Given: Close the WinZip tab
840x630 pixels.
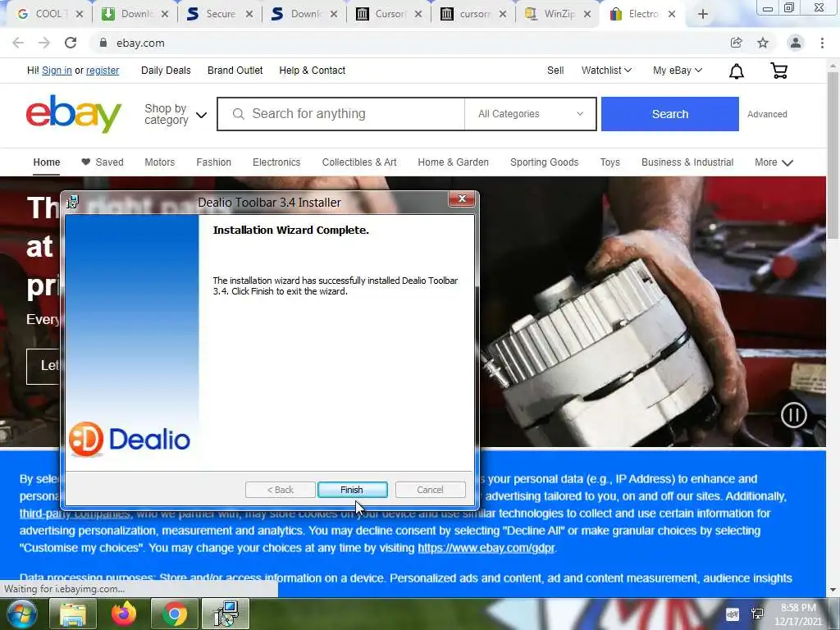Looking at the screenshot, I should point(587,14).
